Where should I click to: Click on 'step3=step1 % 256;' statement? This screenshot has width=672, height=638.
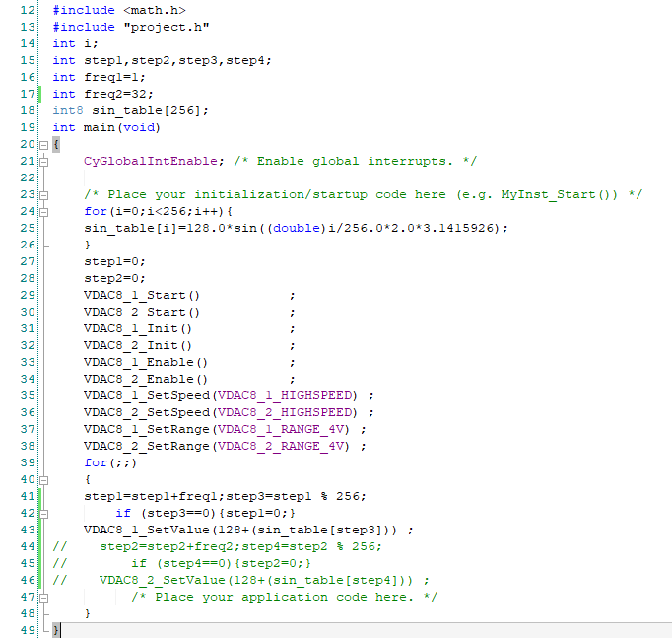[297, 497]
